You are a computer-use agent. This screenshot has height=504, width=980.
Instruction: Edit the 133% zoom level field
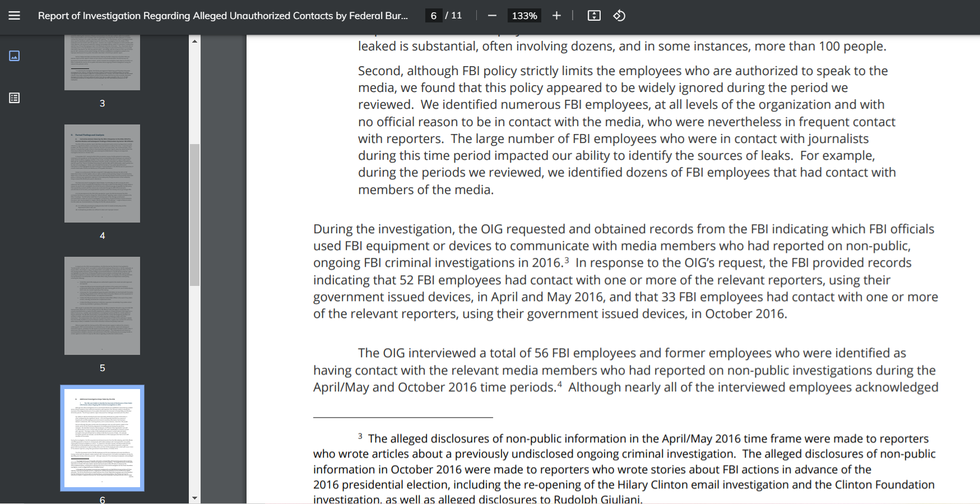click(x=524, y=16)
